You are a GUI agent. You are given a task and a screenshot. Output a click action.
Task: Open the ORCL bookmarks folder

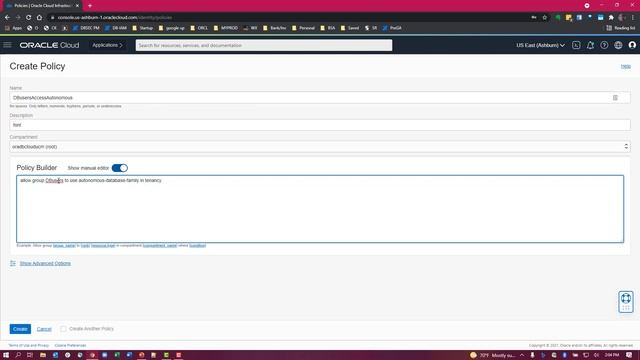199,28
